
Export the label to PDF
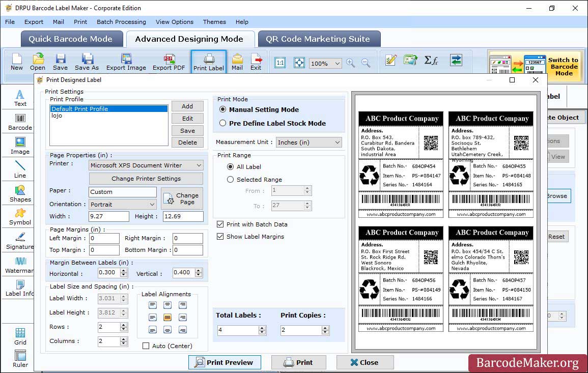(169, 62)
